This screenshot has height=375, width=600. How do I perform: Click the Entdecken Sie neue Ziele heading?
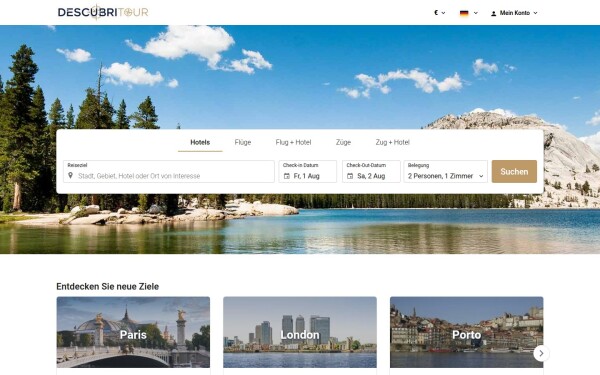[x=108, y=286]
